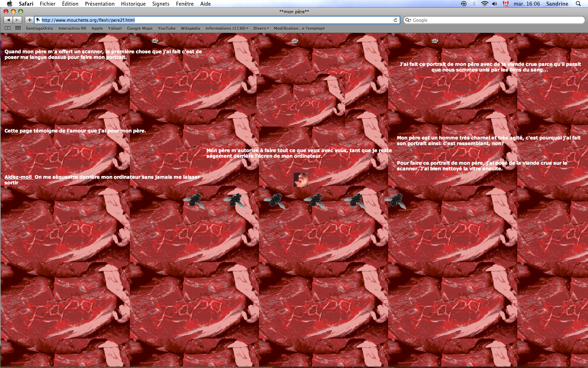Open the Historique menu
This screenshot has width=588, height=368.
133,4
